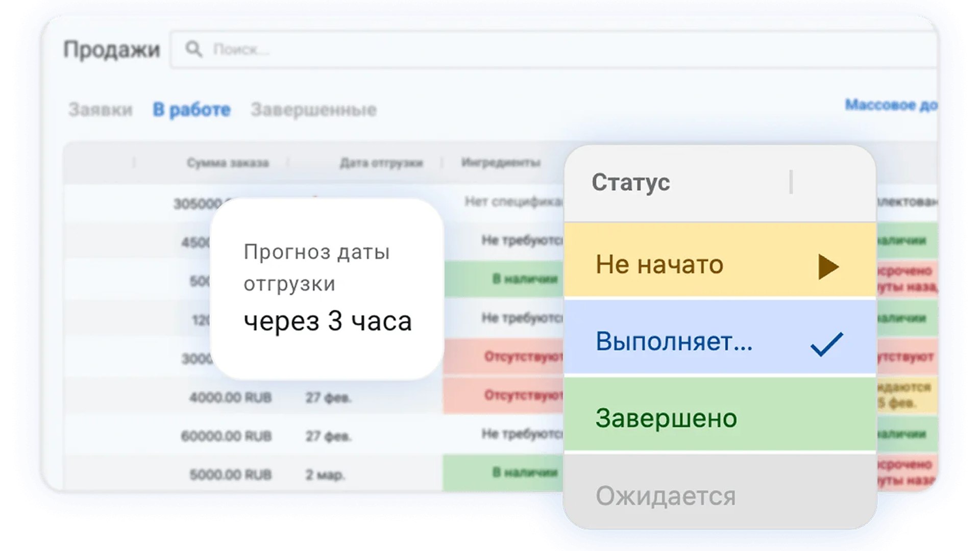This screenshot has height=551, width=980.
Task: Click the 4000.00 RUB order amount
Action: point(230,397)
